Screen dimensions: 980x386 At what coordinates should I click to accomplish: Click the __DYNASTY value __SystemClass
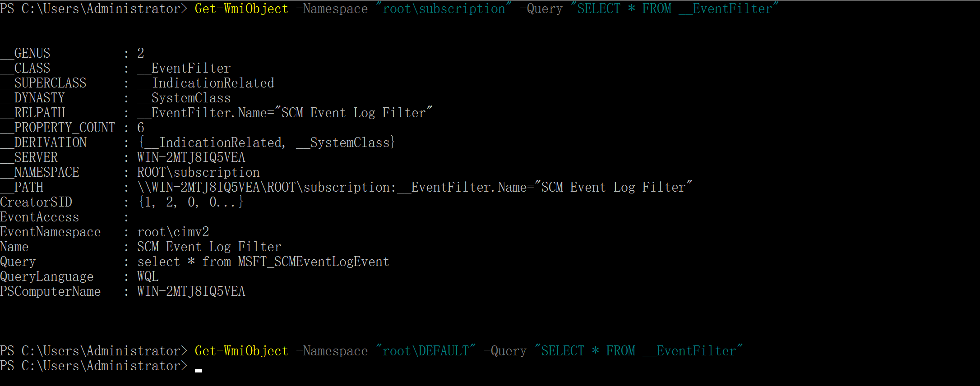[184, 98]
